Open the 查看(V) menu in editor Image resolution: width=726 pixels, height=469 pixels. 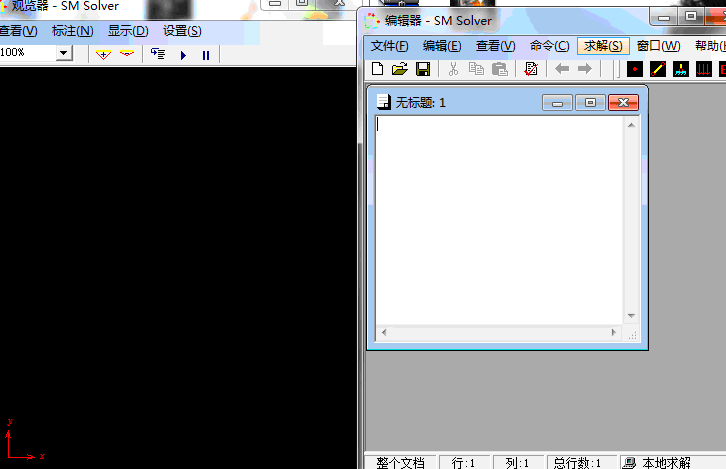pos(495,46)
